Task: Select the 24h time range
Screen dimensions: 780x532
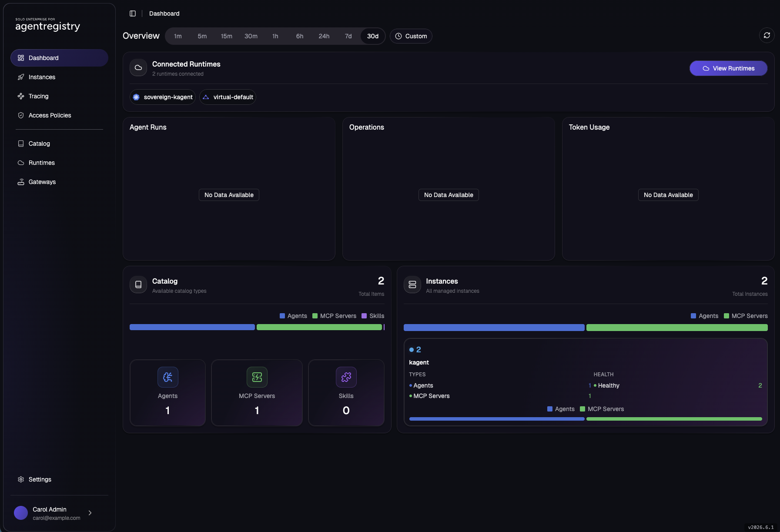Action: (x=324, y=36)
